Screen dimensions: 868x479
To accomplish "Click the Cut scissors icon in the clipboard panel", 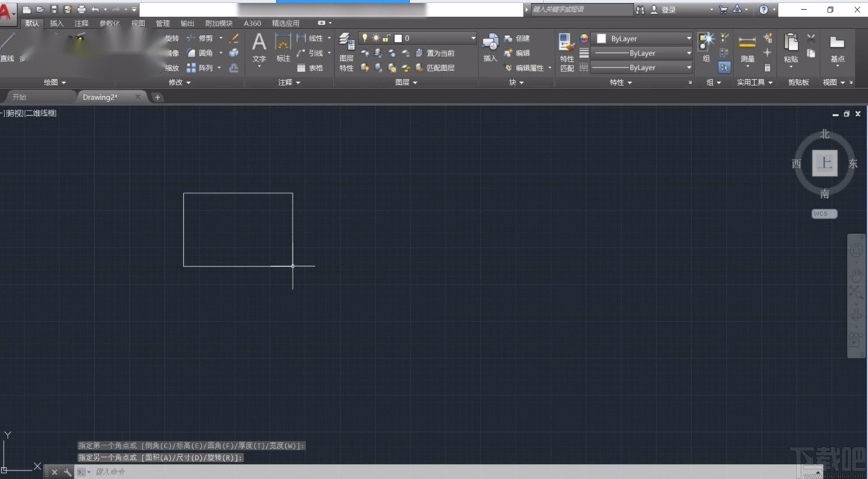I will [811, 38].
